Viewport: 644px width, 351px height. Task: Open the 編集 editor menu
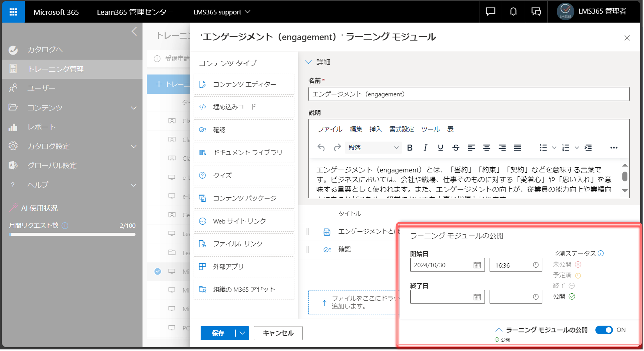coord(356,129)
